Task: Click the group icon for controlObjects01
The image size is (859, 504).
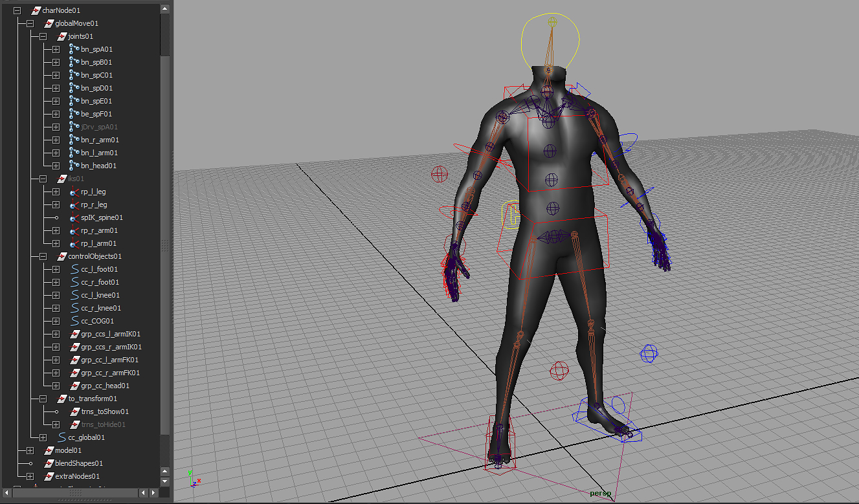Action: [x=62, y=256]
